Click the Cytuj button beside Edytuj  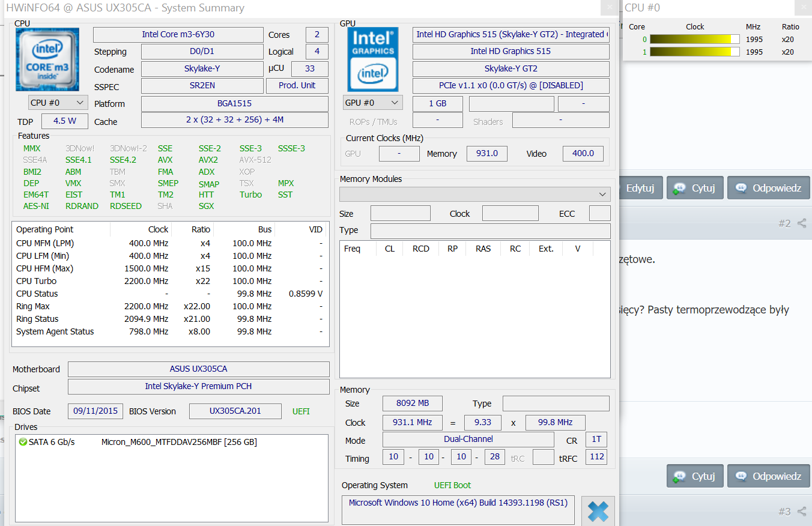(x=694, y=188)
